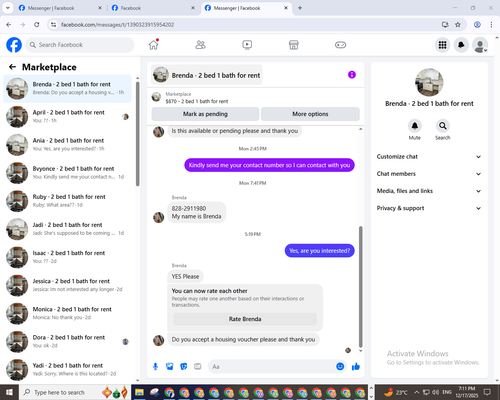Focus the Search Facebook field

tap(80, 45)
